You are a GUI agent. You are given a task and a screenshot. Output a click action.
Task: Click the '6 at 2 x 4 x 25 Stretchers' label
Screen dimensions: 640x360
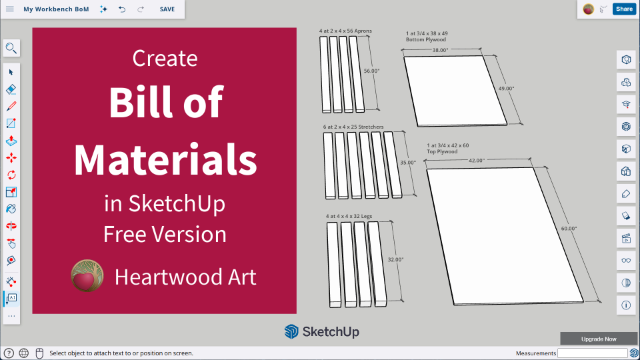click(353, 127)
